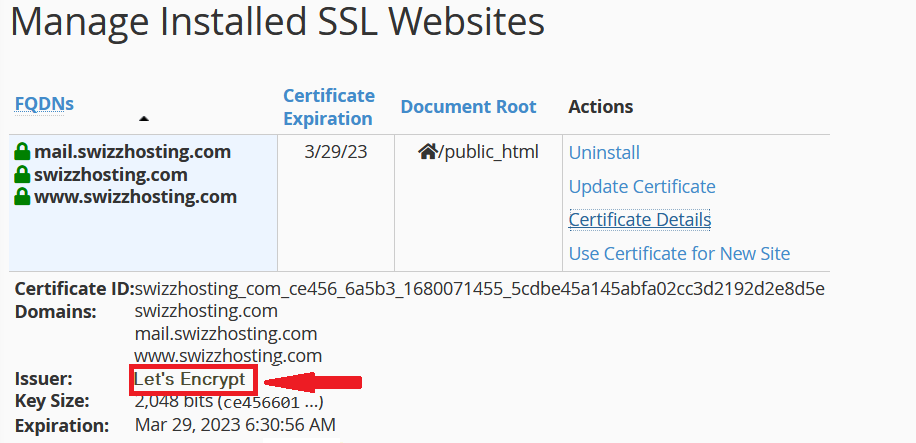The height and width of the screenshot is (443, 916).
Task: Click the www.swizzhosting.com FQDN entry
Action: 136,196
